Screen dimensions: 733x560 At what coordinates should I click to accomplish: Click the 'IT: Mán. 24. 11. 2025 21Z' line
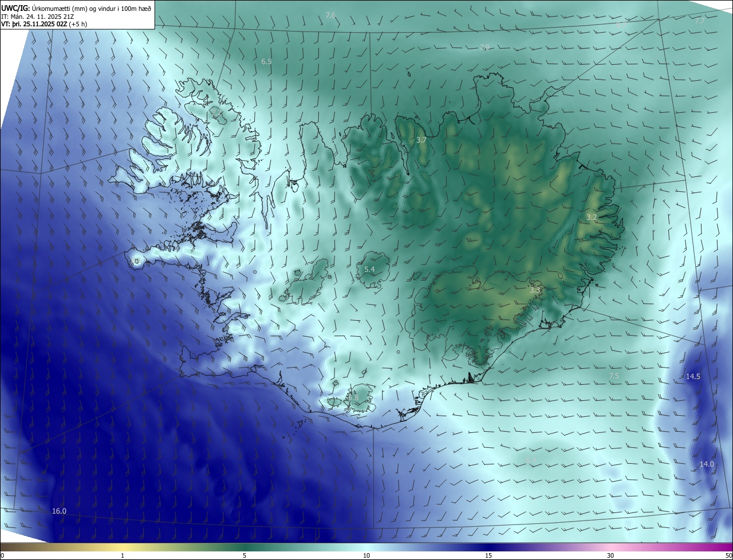(39, 16)
